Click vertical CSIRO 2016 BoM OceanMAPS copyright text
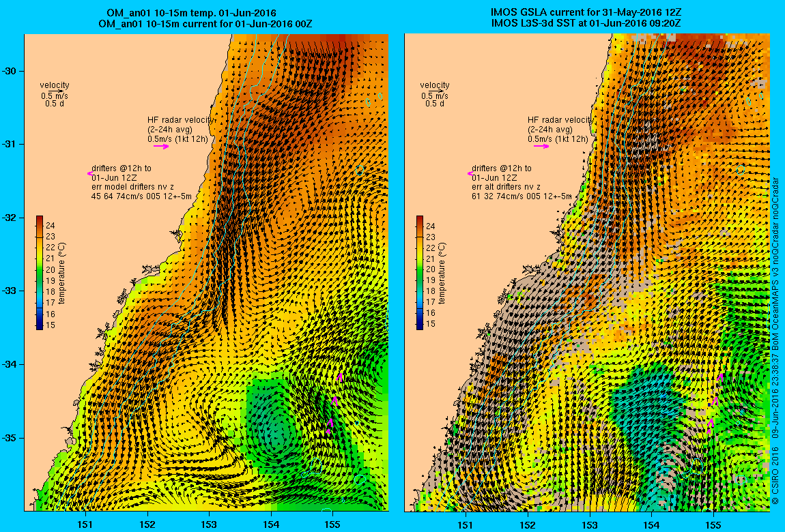The height and width of the screenshot is (532, 785). [775, 341]
